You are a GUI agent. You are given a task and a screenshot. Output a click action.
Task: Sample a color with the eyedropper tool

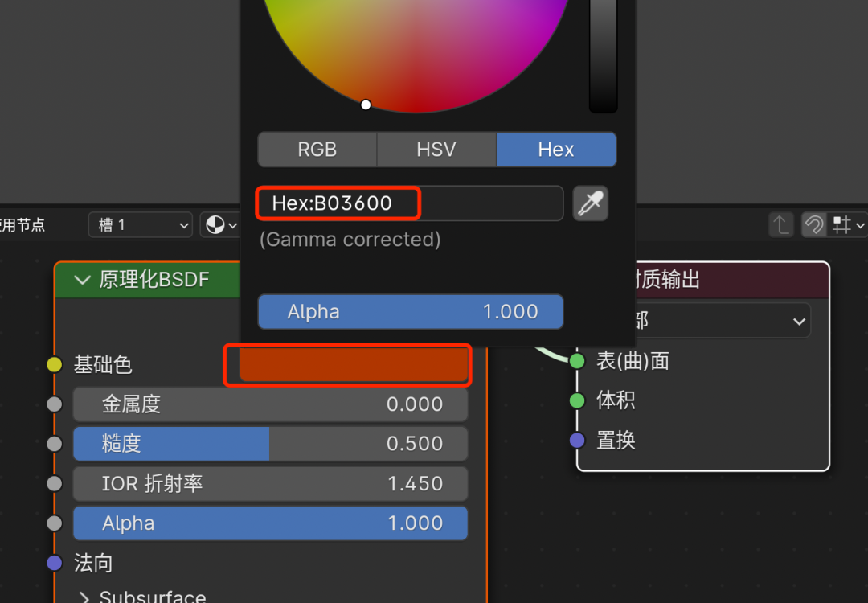[x=591, y=203]
